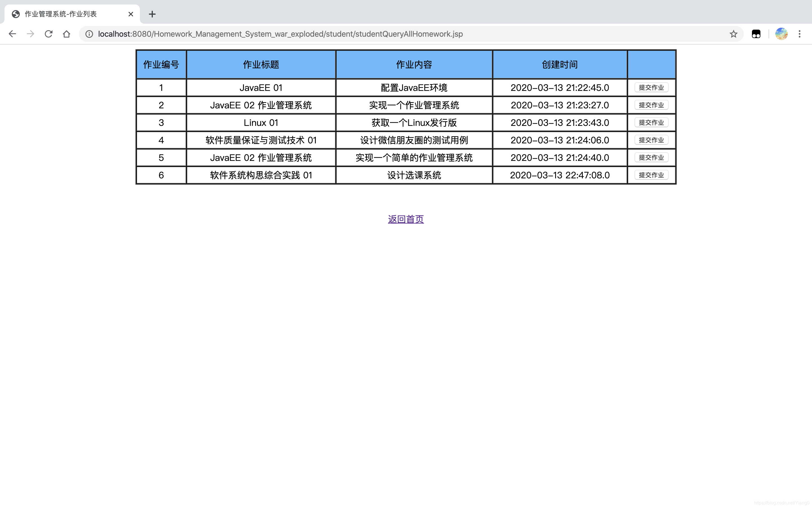The height and width of the screenshot is (508, 812).
Task: Open the browser extension icon
Action: click(x=756, y=34)
